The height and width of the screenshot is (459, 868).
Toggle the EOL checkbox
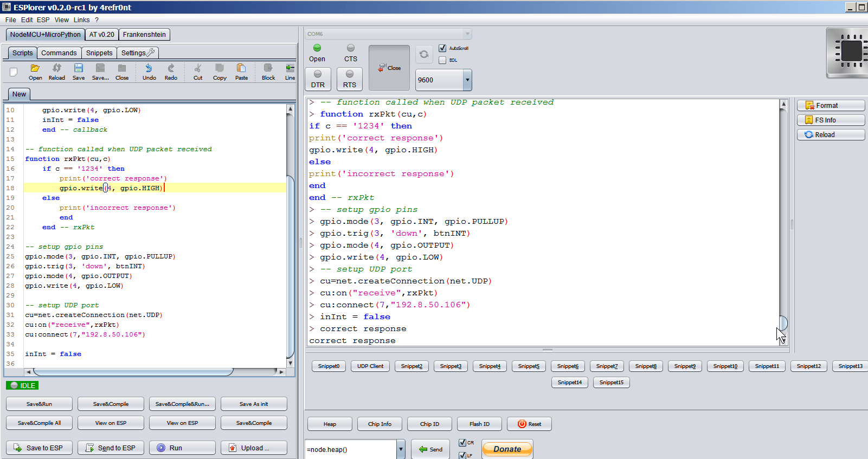(442, 60)
